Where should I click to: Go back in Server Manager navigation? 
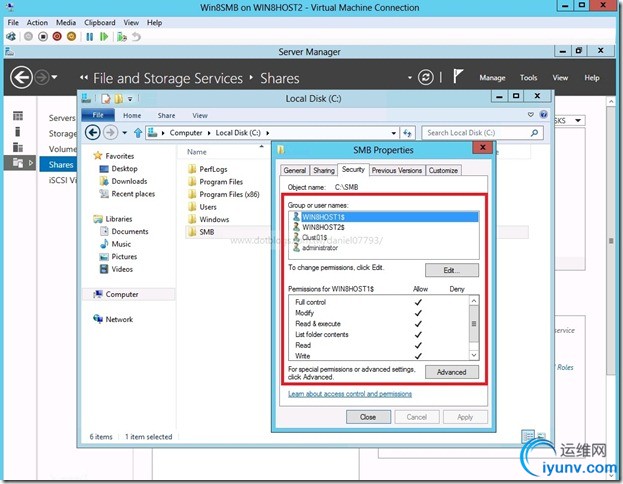[x=21, y=77]
